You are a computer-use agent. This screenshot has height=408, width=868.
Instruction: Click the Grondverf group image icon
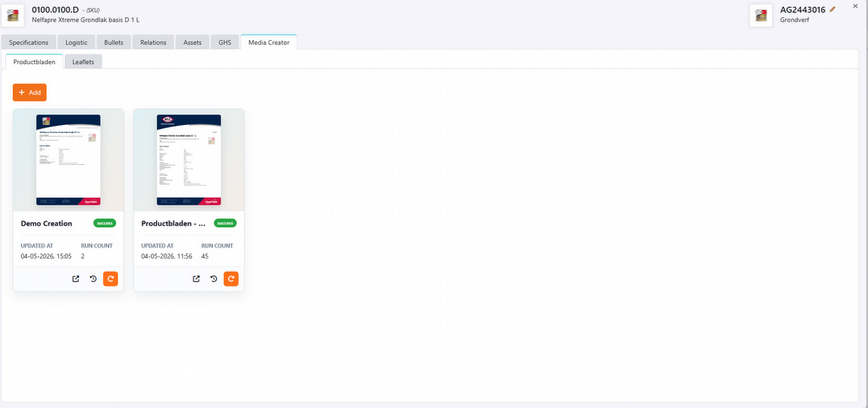(761, 16)
